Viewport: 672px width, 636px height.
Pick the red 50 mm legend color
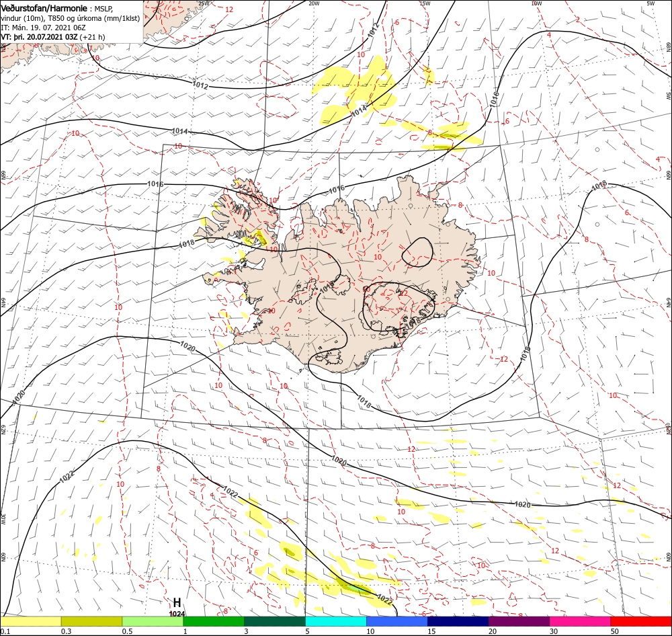click(x=641, y=621)
